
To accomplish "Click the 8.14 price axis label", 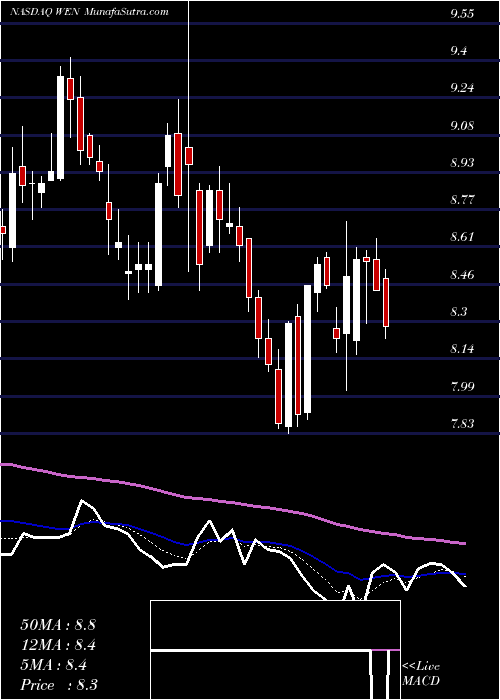I will [x=462, y=349].
